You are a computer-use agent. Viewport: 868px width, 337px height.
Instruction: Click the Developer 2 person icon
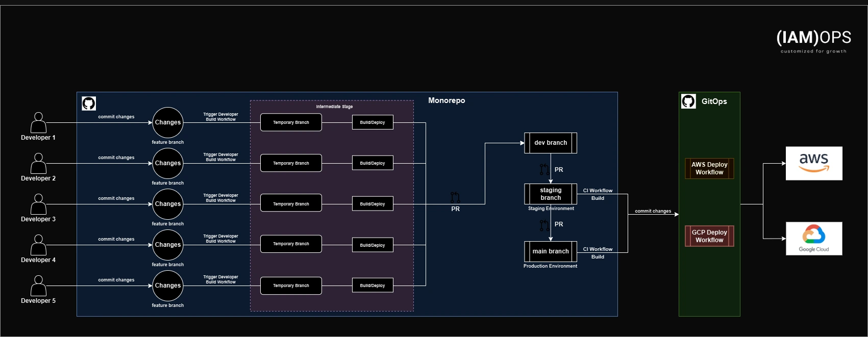pyautogui.click(x=38, y=164)
